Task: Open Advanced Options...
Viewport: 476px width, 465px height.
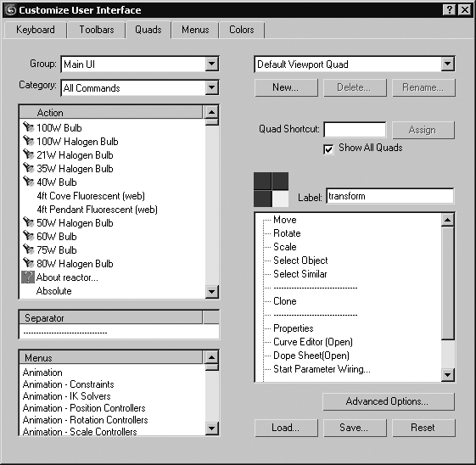Action: click(389, 401)
